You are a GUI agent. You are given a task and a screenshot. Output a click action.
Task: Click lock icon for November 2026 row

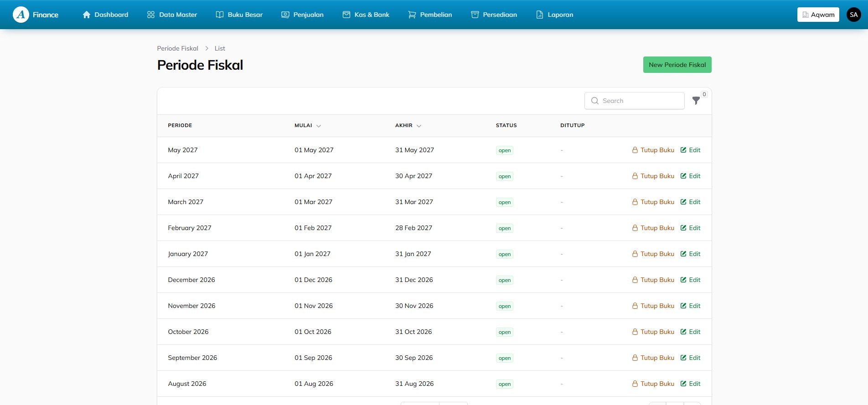pos(635,306)
